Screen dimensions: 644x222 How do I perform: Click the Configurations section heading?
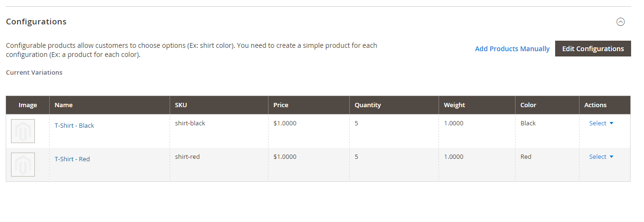tap(36, 22)
